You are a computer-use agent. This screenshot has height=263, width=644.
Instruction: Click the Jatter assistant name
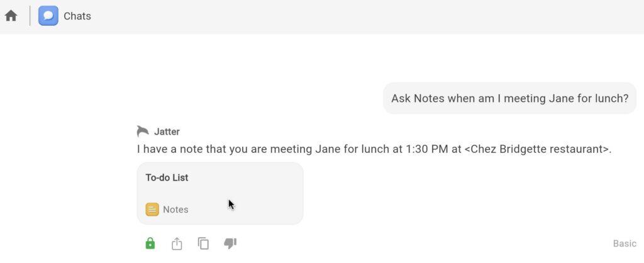[x=167, y=131]
